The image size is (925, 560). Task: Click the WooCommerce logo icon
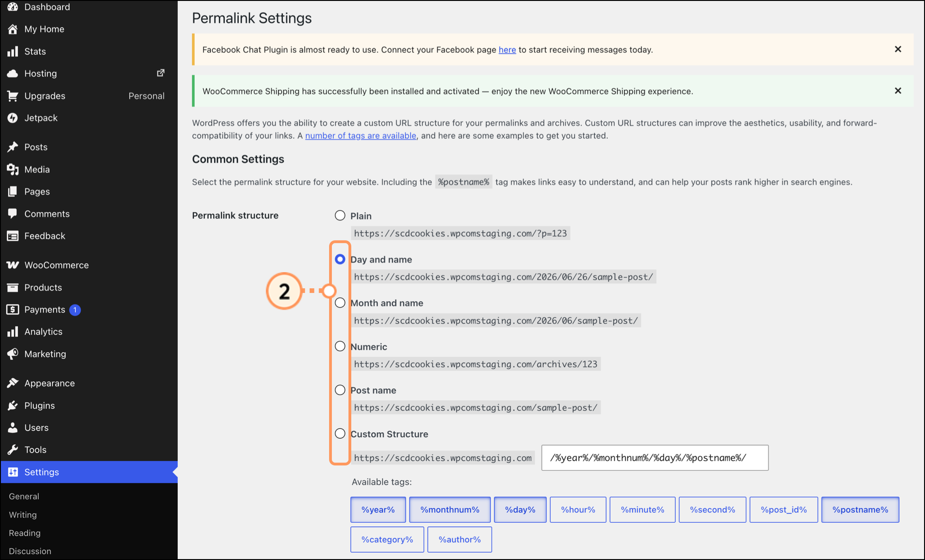click(13, 265)
